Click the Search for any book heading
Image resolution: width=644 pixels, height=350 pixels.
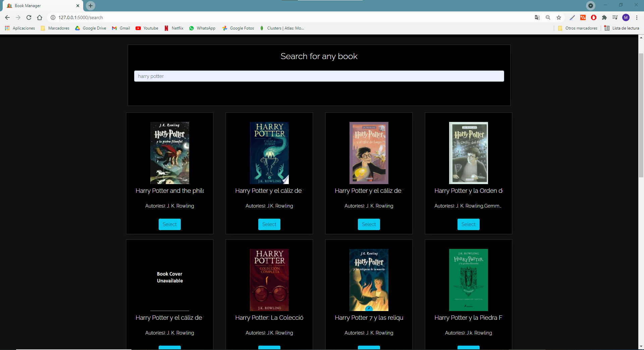click(x=319, y=56)
